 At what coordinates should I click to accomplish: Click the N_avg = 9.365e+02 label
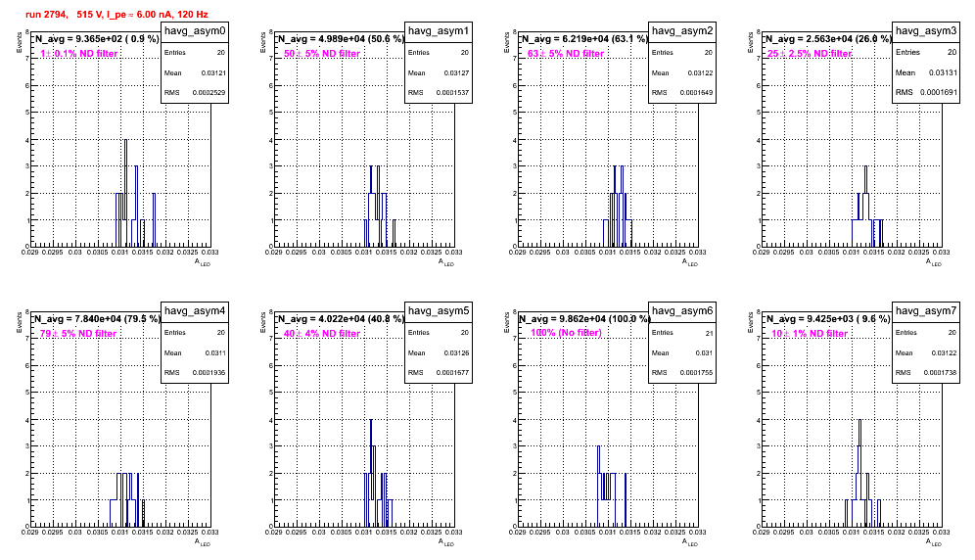96,38
